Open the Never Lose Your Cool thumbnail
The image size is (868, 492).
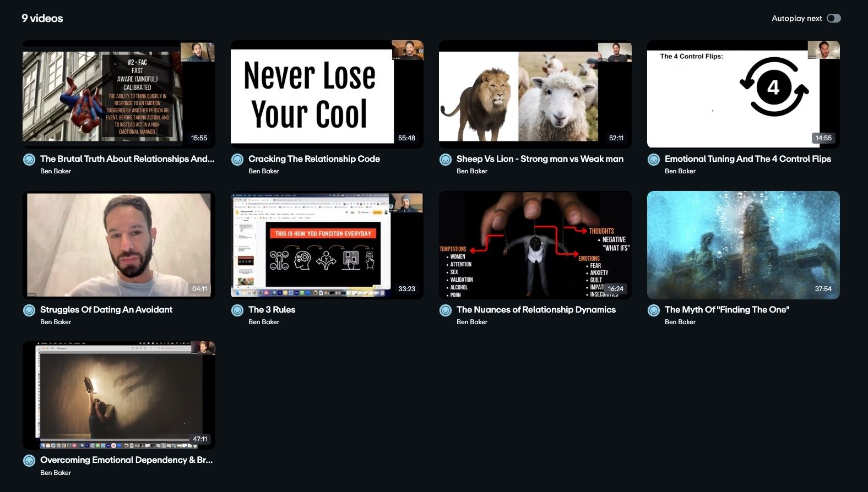click(x=327, y=94)
